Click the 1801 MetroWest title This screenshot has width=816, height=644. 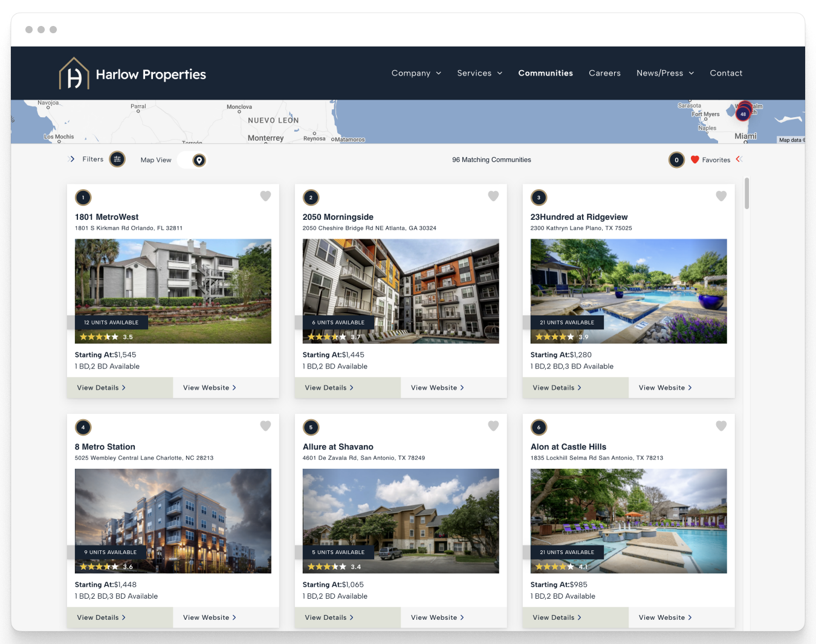[107, 217]
